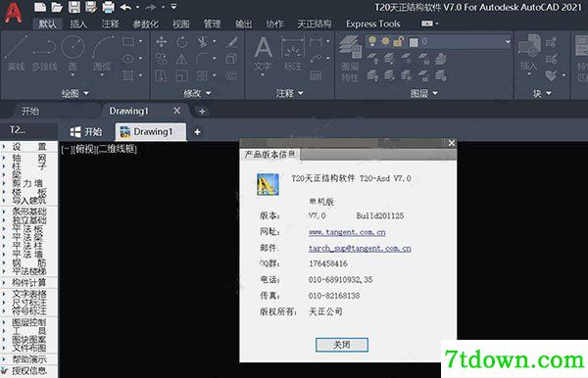
Task: Undo the last action with the arrow icon
Action: [x=125, y=7]
